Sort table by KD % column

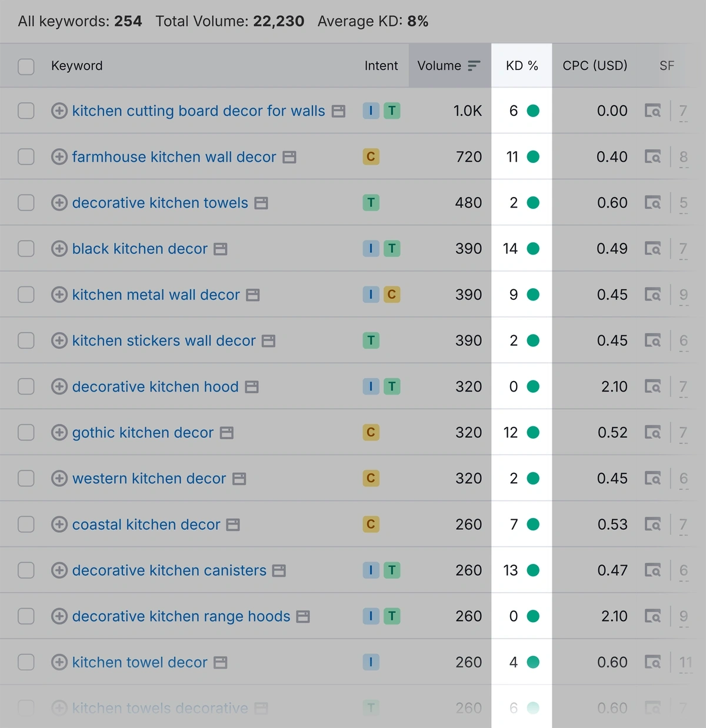[522, 66]
